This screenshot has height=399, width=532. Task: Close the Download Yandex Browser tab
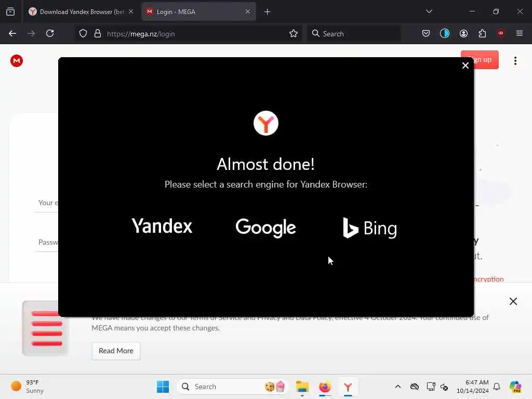(x=130, y=11)
